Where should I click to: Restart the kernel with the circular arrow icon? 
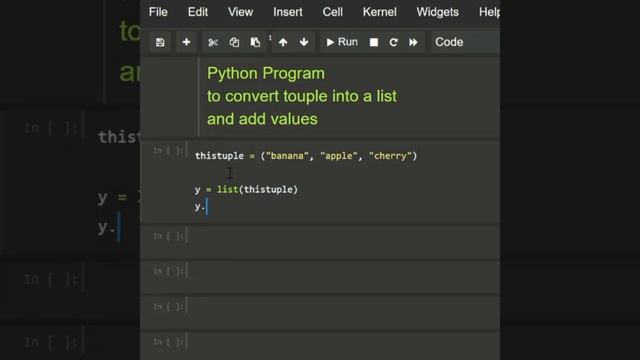(x=393, y=42)
